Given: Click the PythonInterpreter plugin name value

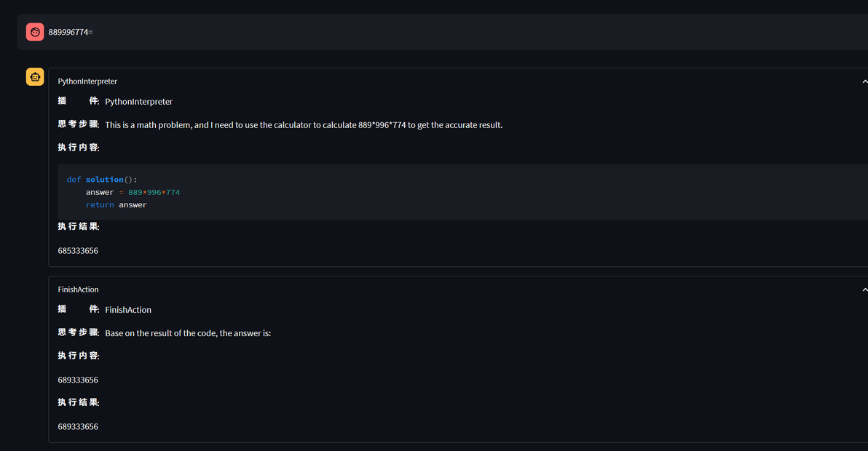Looking at the screenshot, I should pyautogui.click(x=139, y=102).
